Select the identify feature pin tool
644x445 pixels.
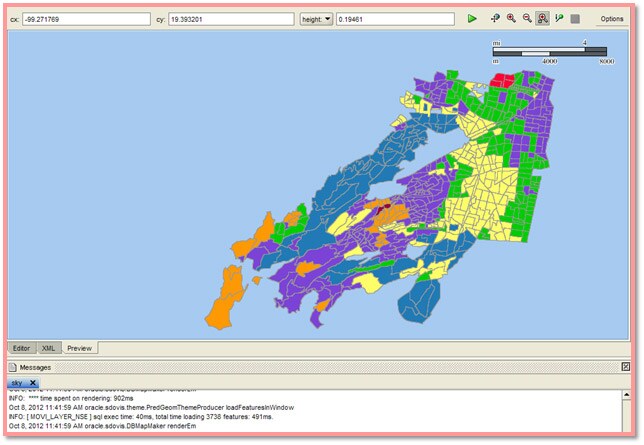[x=558, y=19]
